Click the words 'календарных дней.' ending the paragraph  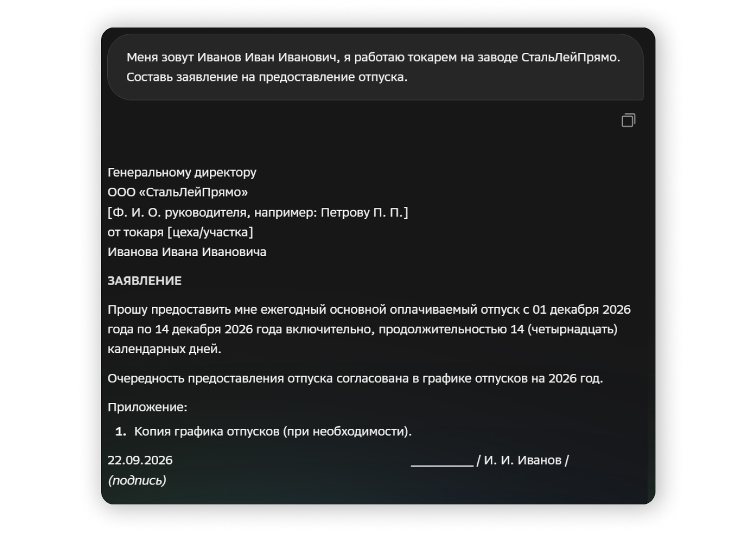coord(164,349)
